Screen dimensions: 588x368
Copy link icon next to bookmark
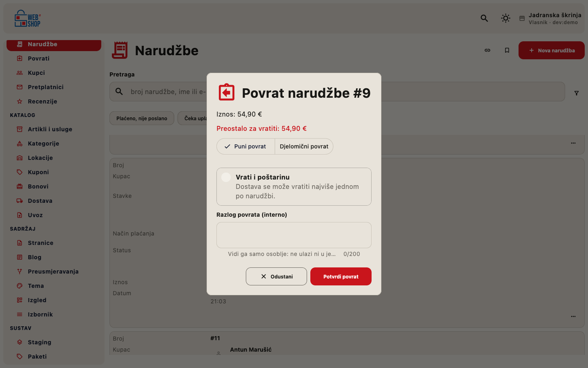[488, 50]
